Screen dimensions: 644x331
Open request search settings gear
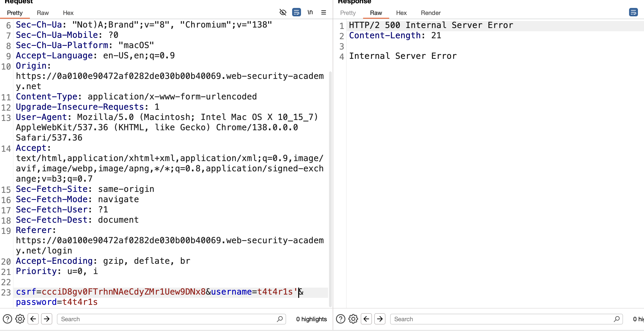coord(20,319)
